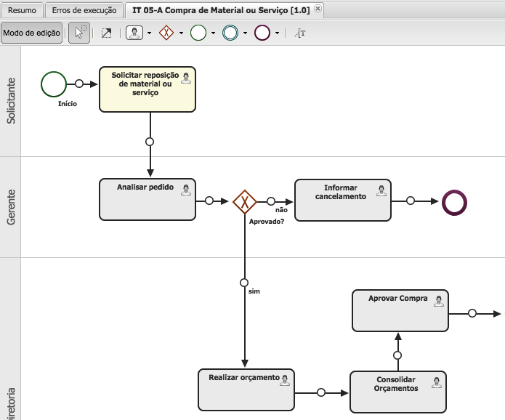
Task: Select the Analisar pedido task
Action: (148, 200)
